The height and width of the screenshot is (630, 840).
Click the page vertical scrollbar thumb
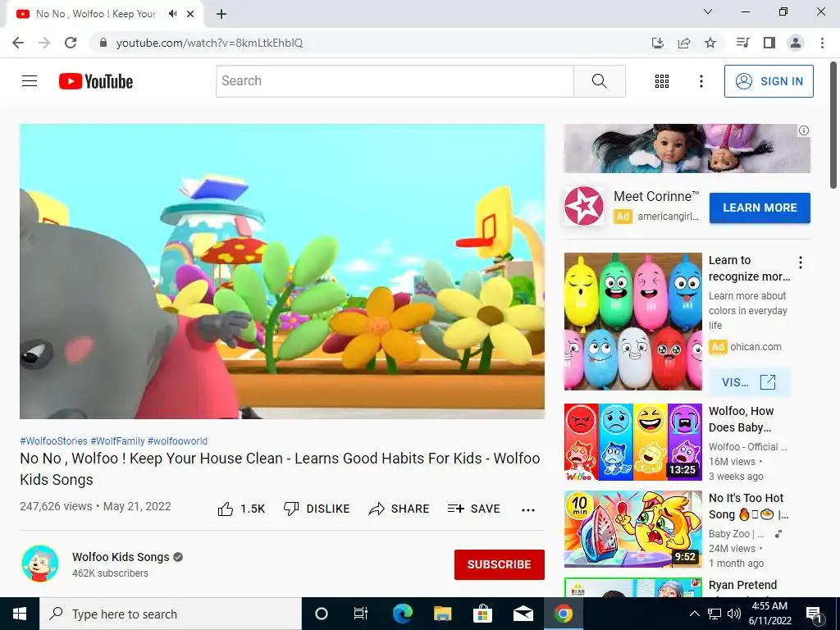(833, 125)
